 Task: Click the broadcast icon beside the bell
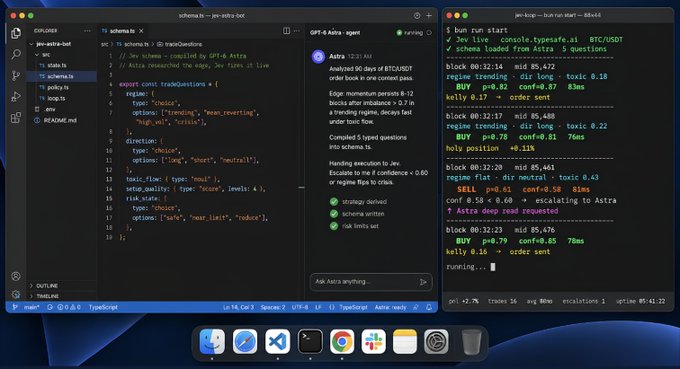point(416,307)
